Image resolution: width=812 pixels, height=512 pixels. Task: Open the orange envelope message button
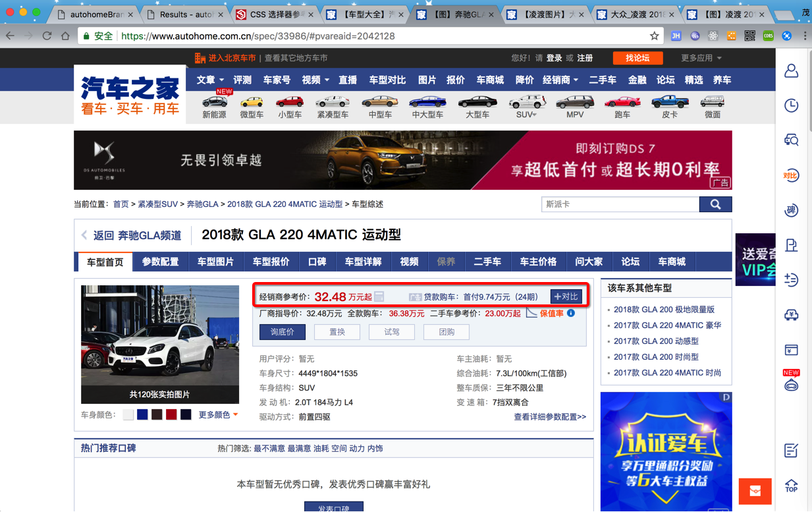point(755,491)
